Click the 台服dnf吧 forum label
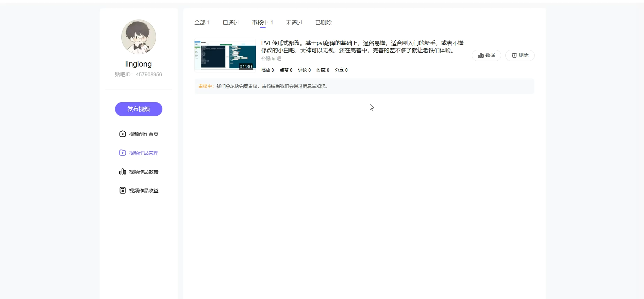This screenshot has width=644, height=299. pyautogui.click(x=271, y=59)
